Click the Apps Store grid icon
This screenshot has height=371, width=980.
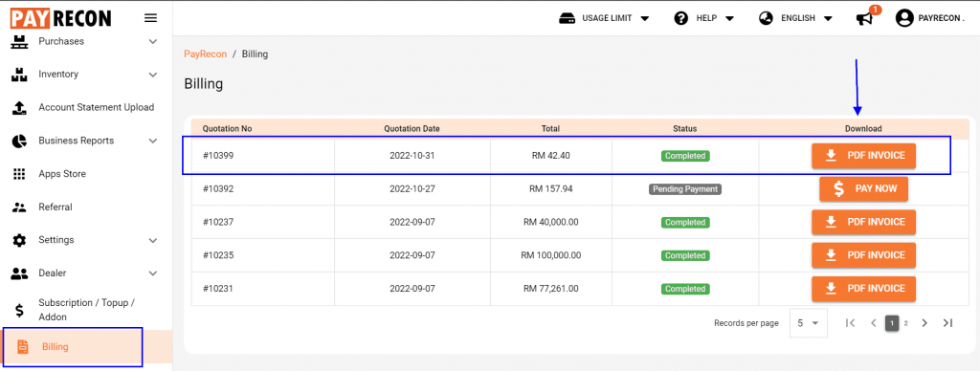19,174
